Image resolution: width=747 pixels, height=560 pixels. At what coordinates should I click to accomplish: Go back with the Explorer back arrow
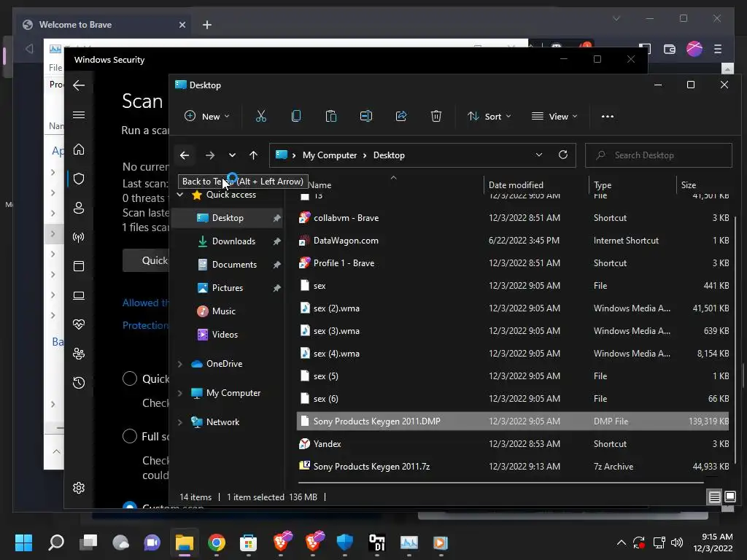click(185, 155)
